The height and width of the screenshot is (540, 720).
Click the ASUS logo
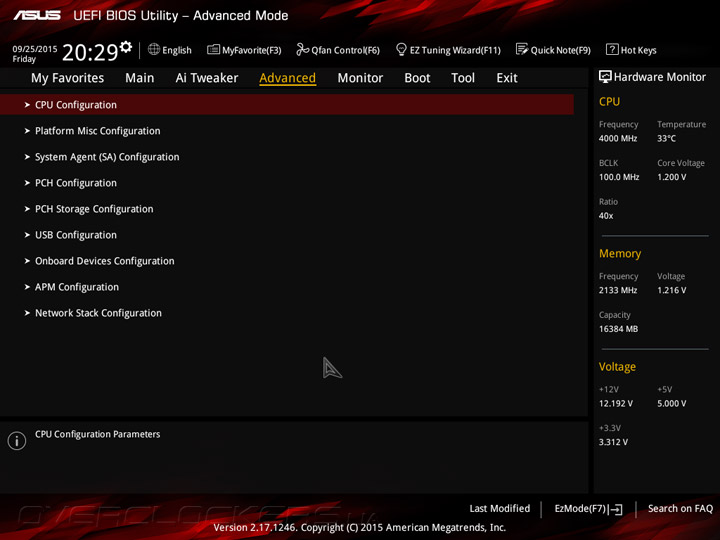coord(37,16)
